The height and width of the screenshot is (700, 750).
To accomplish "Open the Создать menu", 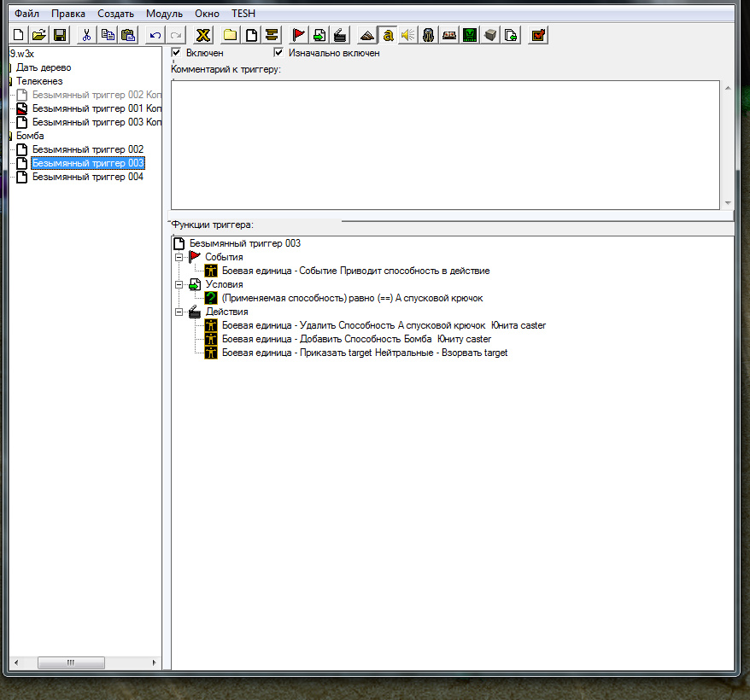I will click(116, 14).
